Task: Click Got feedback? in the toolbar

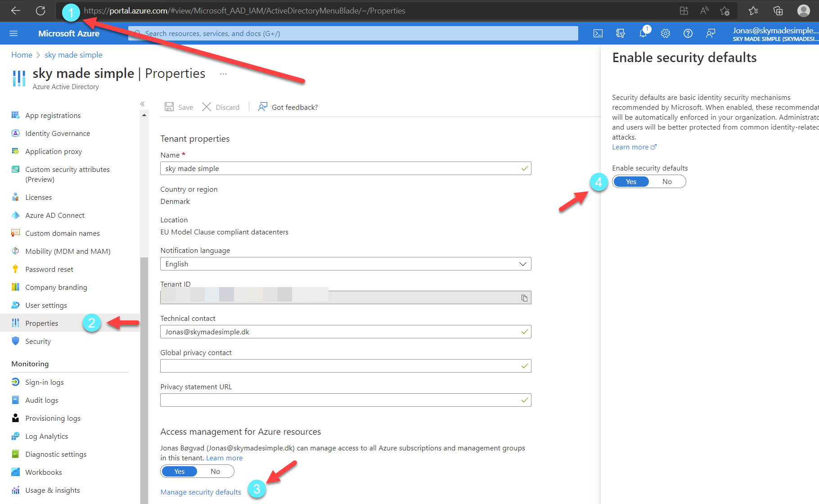Action: (288, 107)
